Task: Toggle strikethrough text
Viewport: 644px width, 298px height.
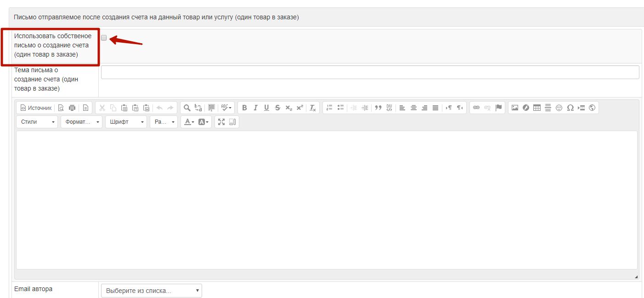Action: pyautogui.click(x=277, y=108)
